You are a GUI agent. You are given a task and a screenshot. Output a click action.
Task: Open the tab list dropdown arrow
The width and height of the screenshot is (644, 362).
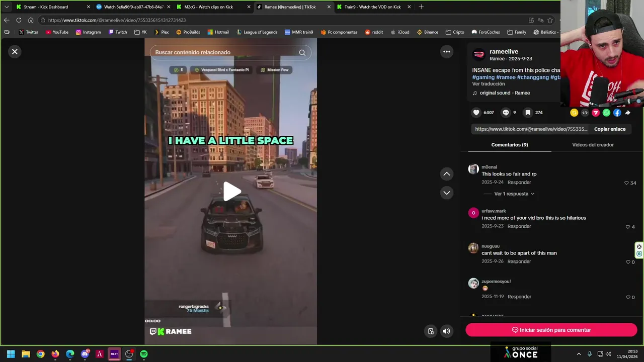click(7, 7)
